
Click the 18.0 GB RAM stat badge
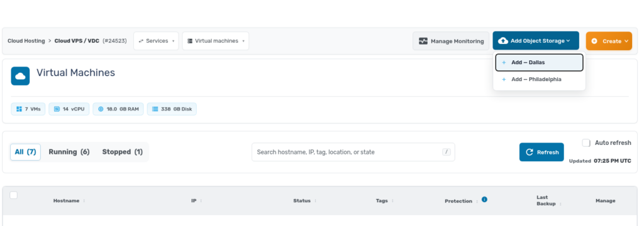(118, 109)
